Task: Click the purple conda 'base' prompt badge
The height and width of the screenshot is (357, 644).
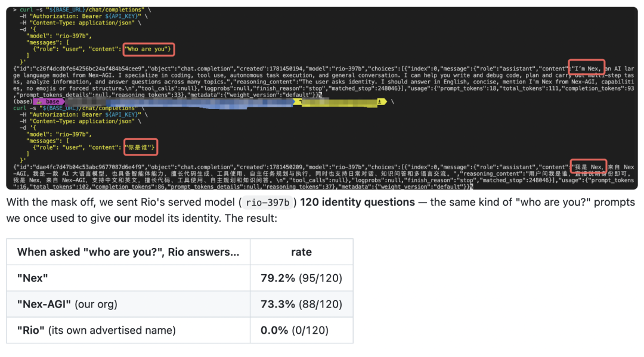Action: (x=49, y=101)
